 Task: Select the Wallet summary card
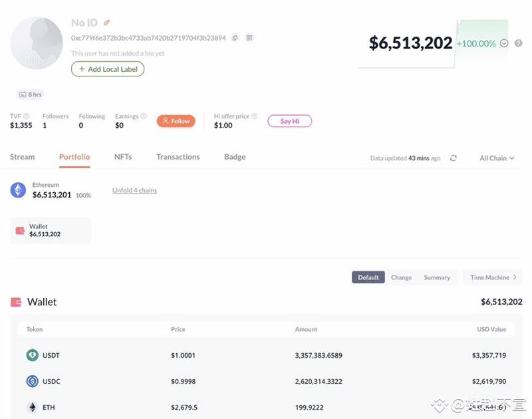tap(51, 230)
